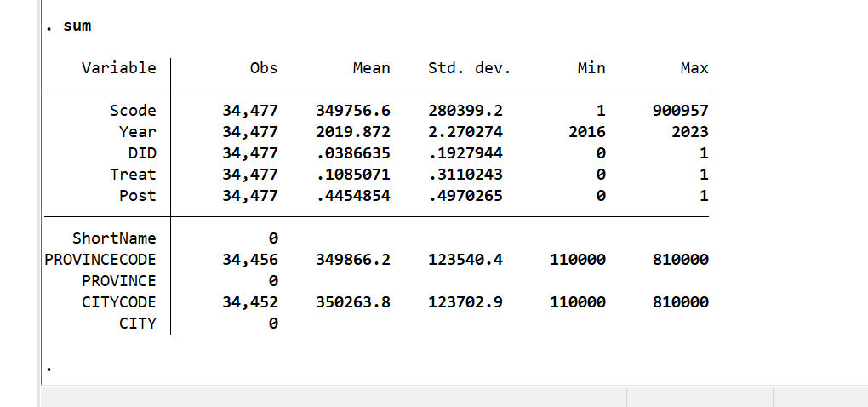Screen dimensions: 868x407
Task: Select Year std. dev. 2.270274
Action: [x=465, y=132]
